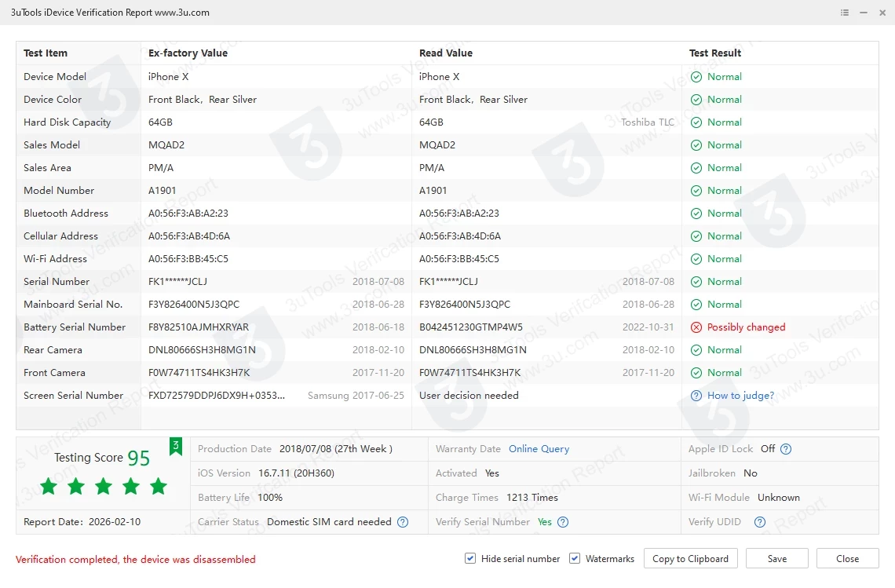Open the Online Query warranty link
The width and height of the screenshot is (895, 588).
pyautogui.click(x=539, y=449)
